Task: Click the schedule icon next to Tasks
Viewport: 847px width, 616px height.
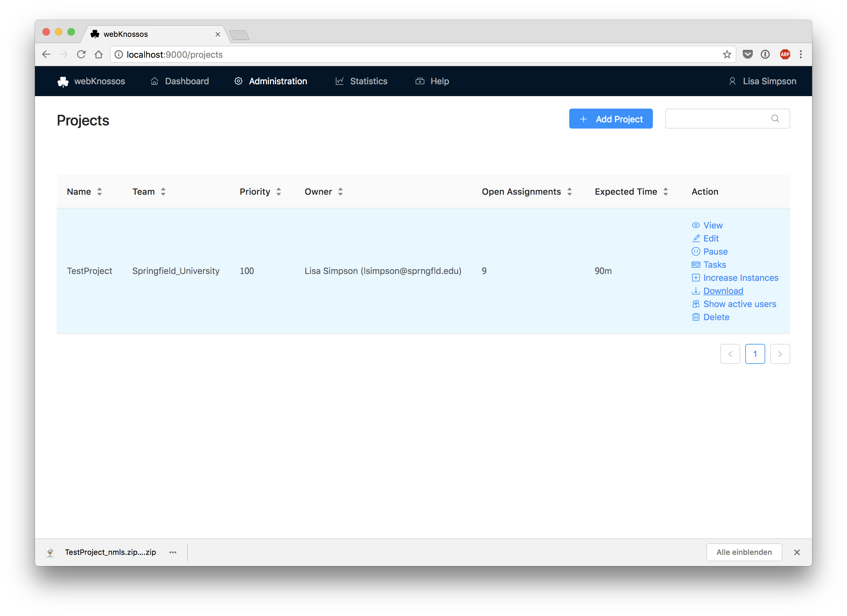Action: pyautogui.click(x=696, y=264)
